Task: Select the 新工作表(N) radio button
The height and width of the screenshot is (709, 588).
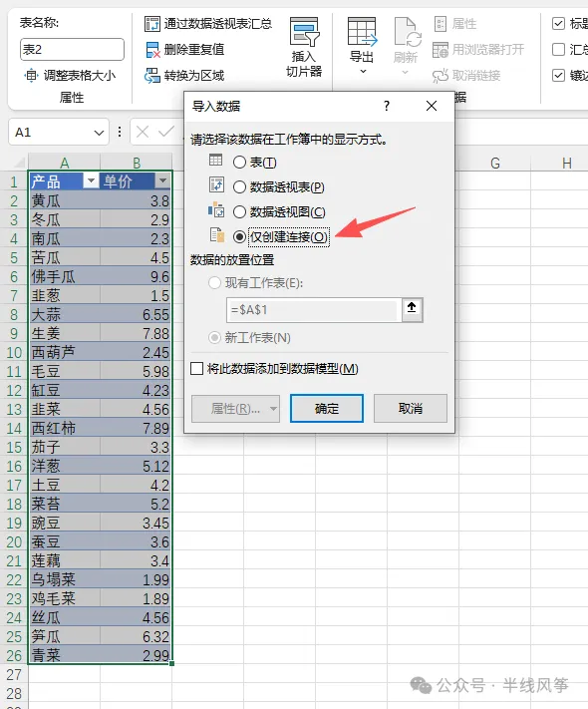Action: [x=214, y=338]
